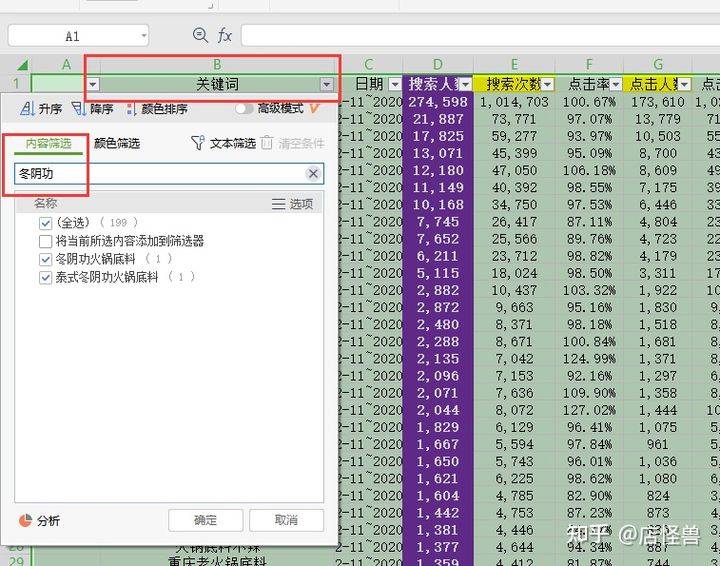The width and height of the screenshot is (720, 566).
Task: Click cell with value 8,609
Action: (658, 171)
